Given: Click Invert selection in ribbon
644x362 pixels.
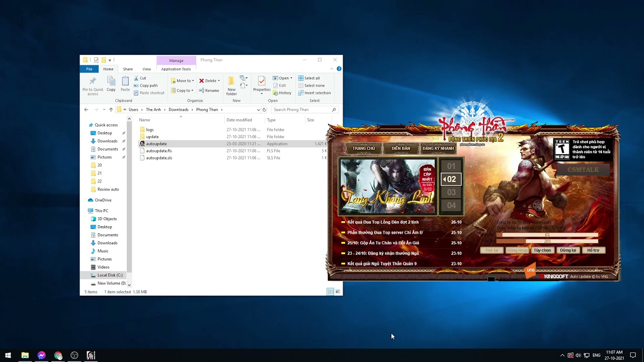Looking at the screenshot, I should (314, 93).
